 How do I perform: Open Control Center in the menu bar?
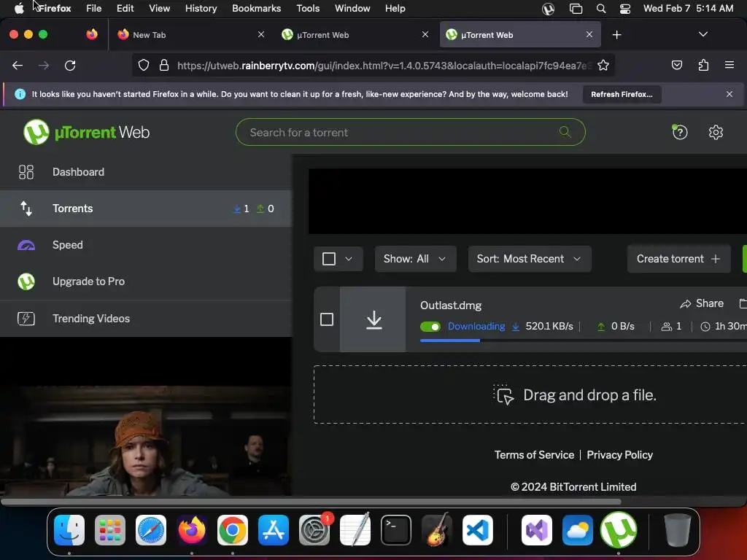(625, 9)
